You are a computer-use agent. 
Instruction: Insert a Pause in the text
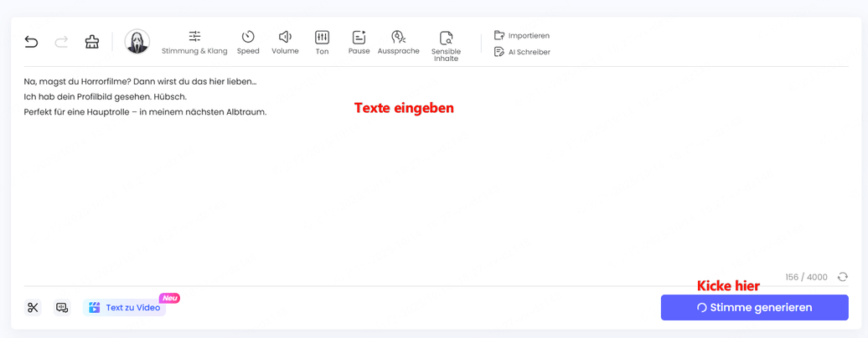click(x=359, y=43)
